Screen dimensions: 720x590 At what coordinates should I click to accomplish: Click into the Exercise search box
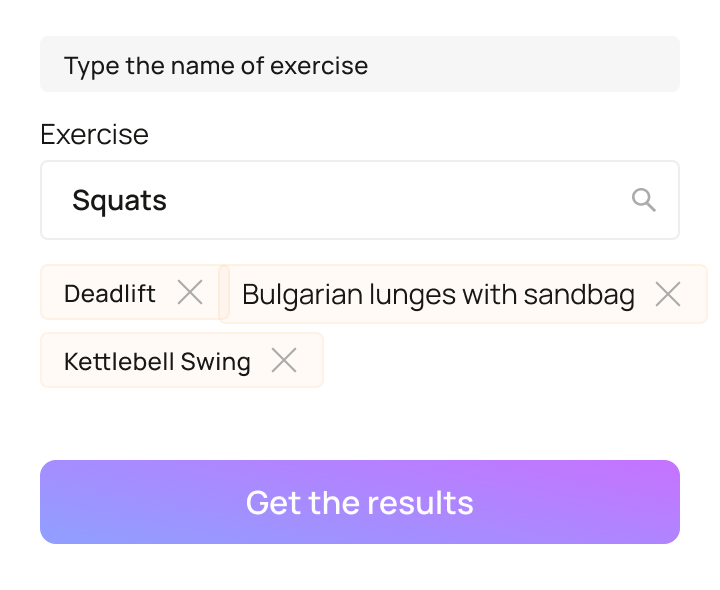pyautogui.click(x=340, y=200)
